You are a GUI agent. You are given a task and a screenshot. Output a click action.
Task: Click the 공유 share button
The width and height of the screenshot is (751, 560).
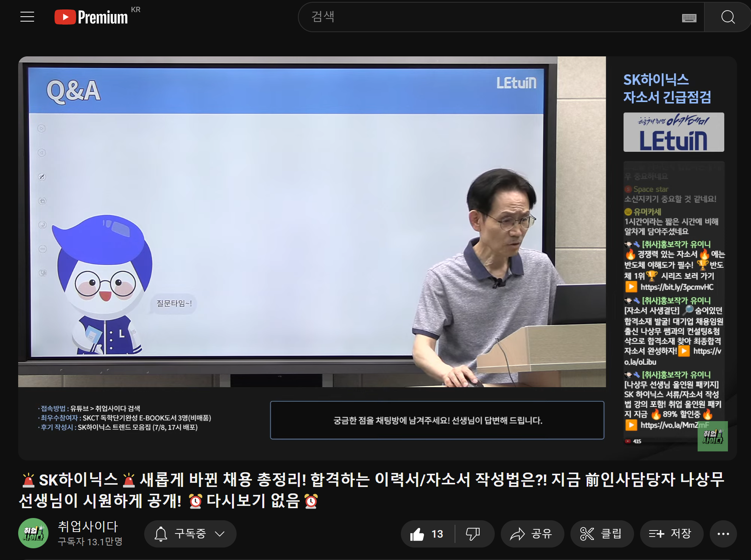point(532,534)
